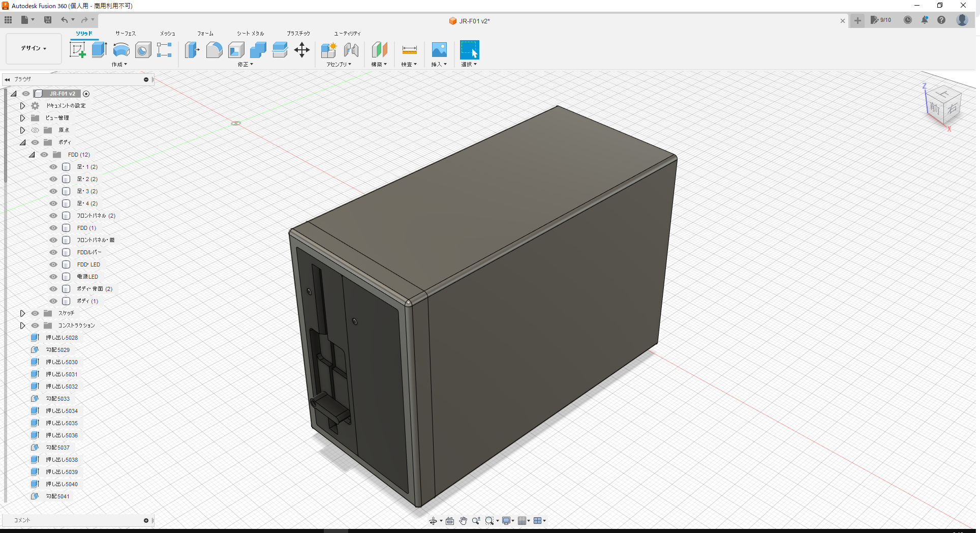Click inside the コメント input field

[x=76, y=520]
